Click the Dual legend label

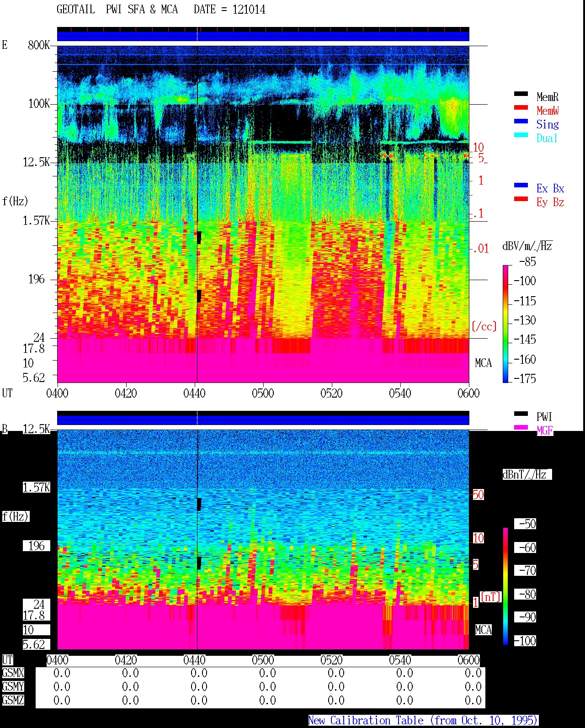click(548, 138)
